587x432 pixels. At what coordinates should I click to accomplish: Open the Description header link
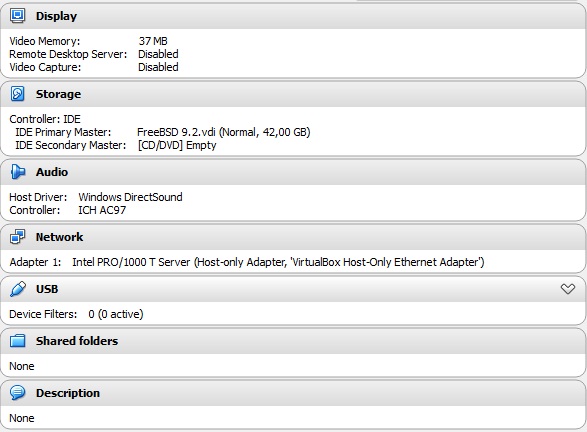pos(68,393)
